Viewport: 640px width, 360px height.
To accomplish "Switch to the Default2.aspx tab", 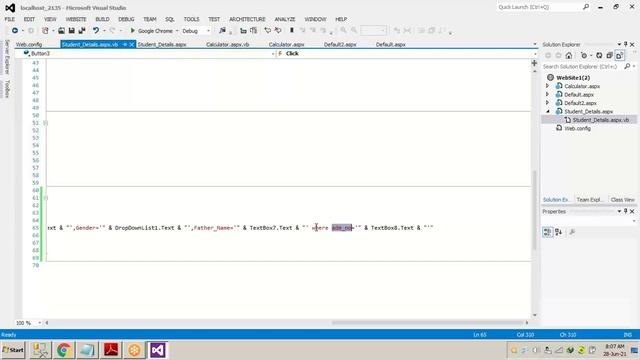I will [x=340, y=44].
